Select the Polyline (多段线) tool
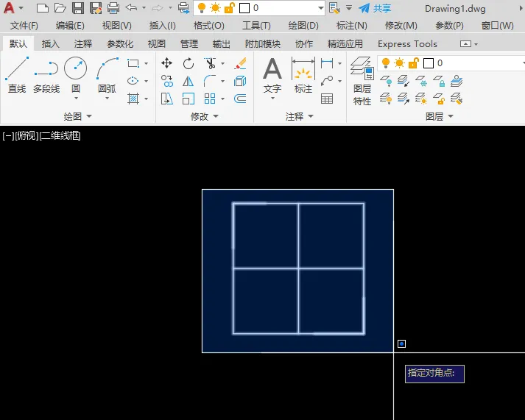This screenshot has width=525, height=420. pos(46,75)
